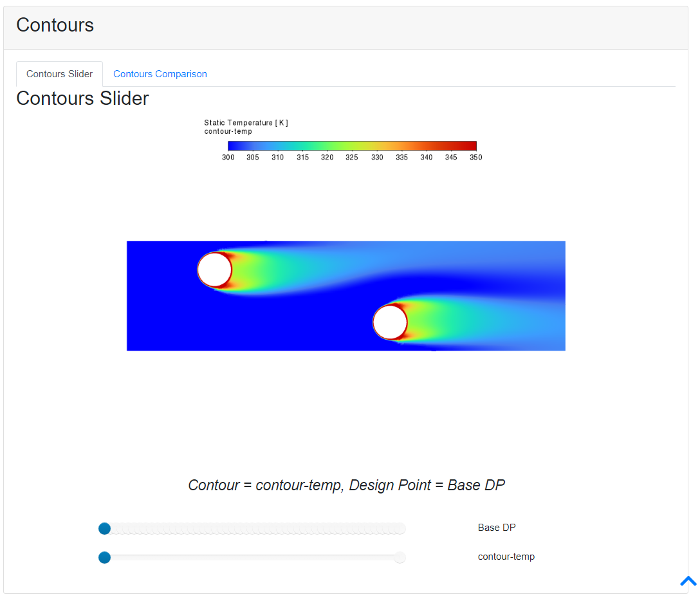This screenshot has width=700, height=599.
Task: Switch to the Contours Comparison tab
Action: point(160,73)
